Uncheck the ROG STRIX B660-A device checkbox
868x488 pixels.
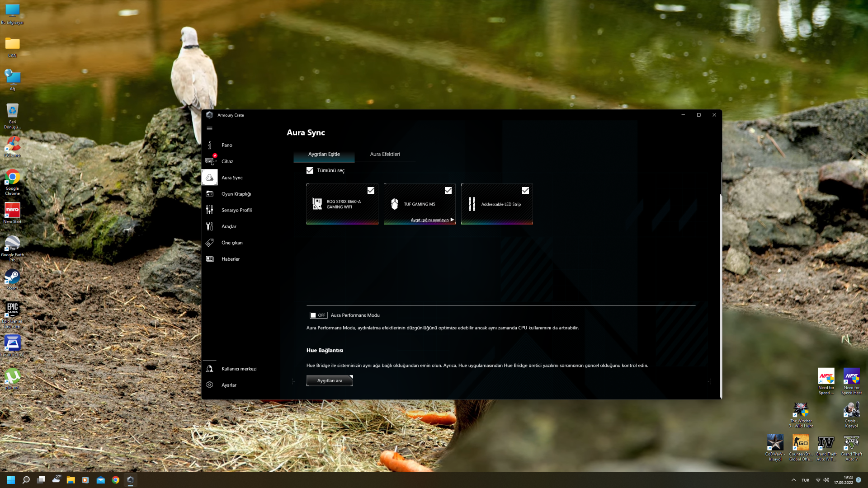(371, 190)
